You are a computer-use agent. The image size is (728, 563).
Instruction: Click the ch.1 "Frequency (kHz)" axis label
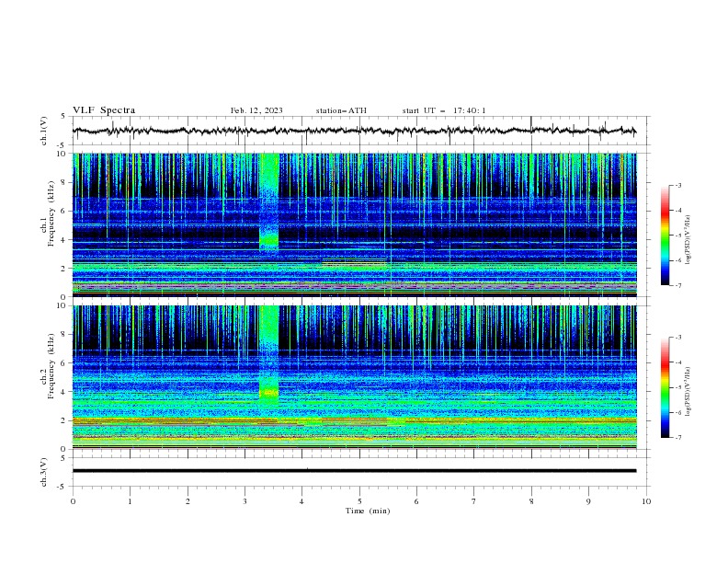click(51, 214)
